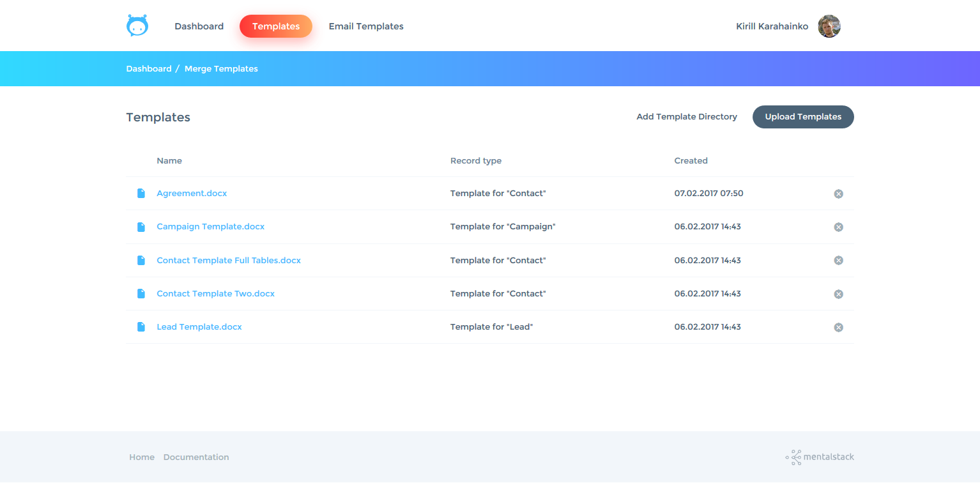Open the Dashboard navigation item
The height and width of the screenshot is (483, 980).
[199, 26]
